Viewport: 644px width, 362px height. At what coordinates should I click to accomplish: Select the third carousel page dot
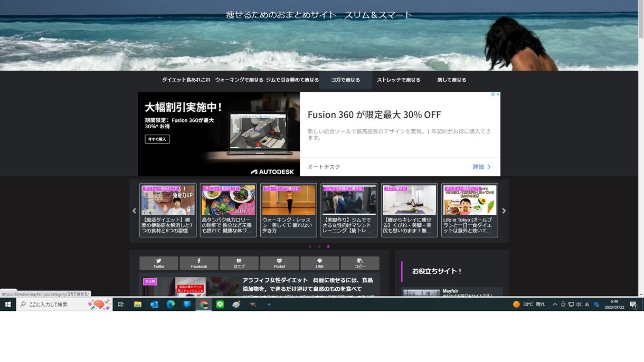point(328,246)
